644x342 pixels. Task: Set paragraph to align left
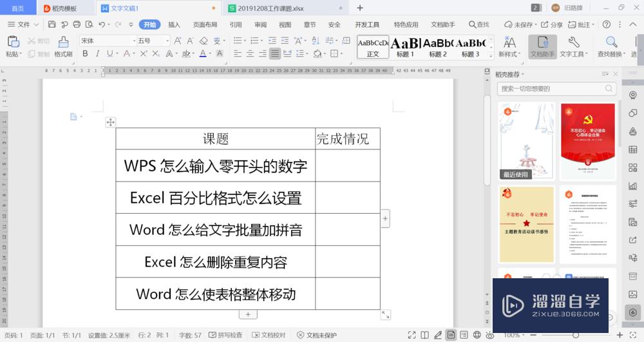tap(238, 53)
